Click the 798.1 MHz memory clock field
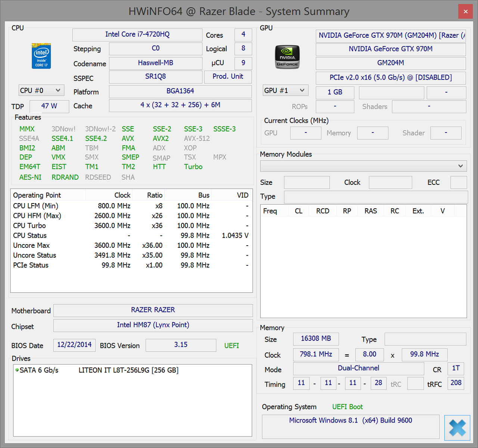 pyautogui.click(x=316, y=354)
